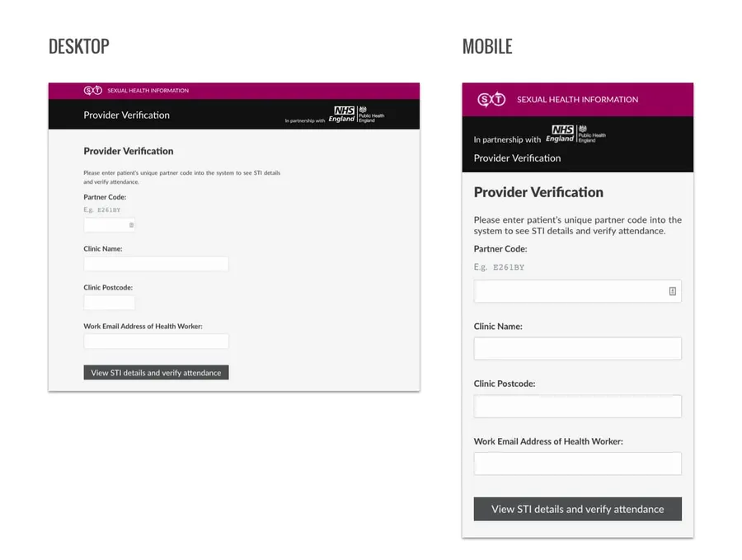Image resolution: width=742 pixels, height=560 pixels.
Task: Focus the desktop Partner Code input
Action: point(110,225)
